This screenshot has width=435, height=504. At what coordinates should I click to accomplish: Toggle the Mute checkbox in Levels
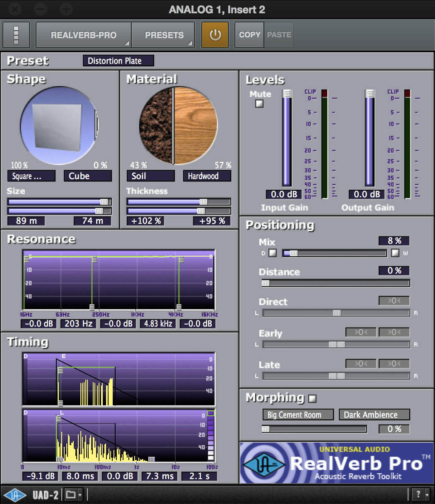259,104
